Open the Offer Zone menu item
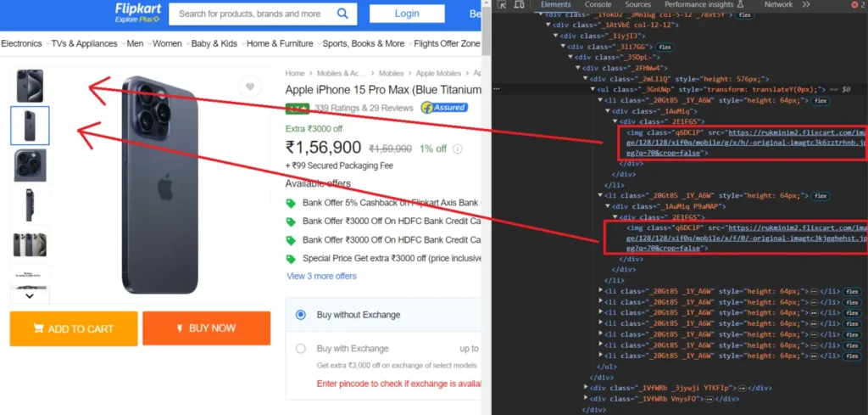Image resolution: width=868 pixels, height=415 pixels. [x=461, y=43]
